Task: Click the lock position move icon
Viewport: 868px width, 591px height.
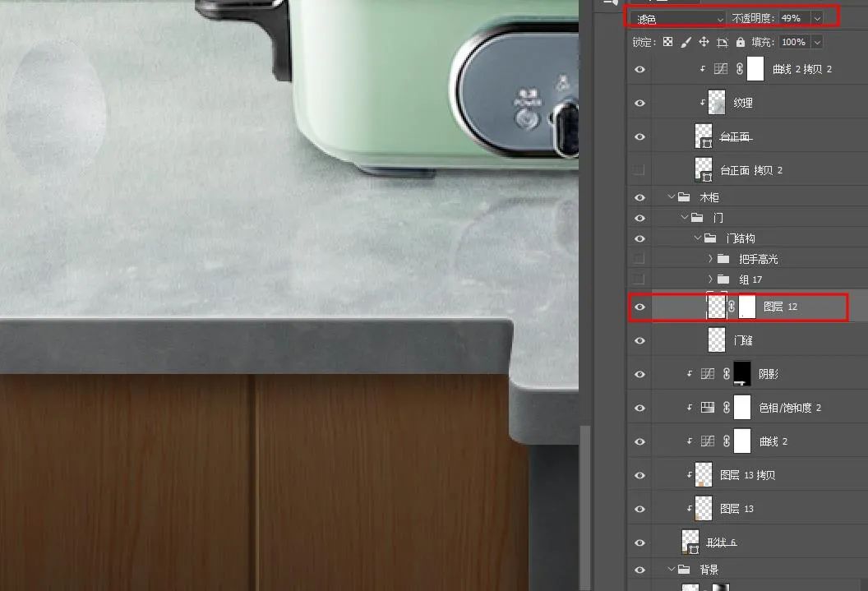Action: 704,42
